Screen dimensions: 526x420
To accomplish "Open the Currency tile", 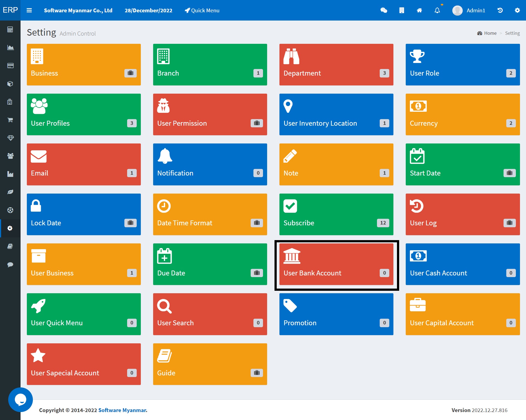I will click(x=463, y=114).
